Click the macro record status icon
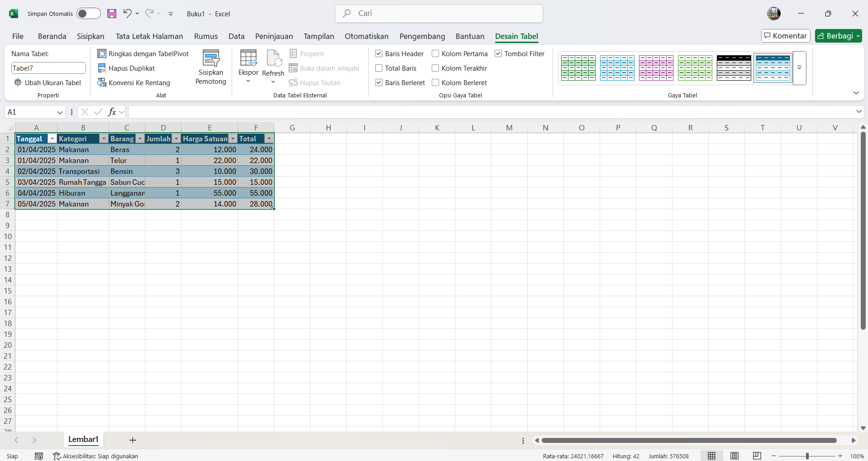 tap(39, 456)
